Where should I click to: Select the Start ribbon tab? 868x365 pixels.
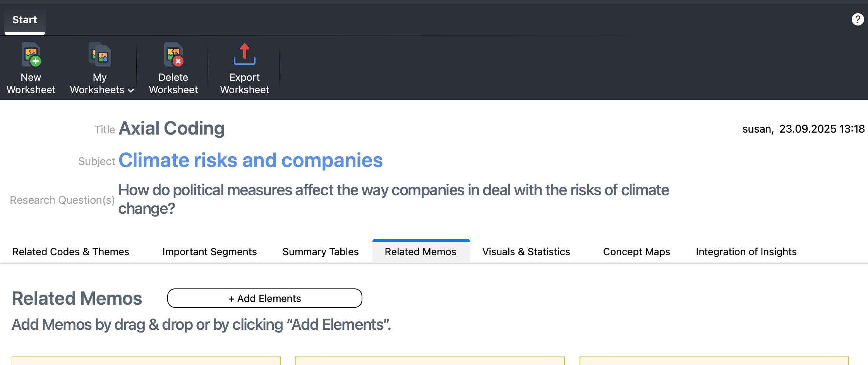tap(25, 20)
